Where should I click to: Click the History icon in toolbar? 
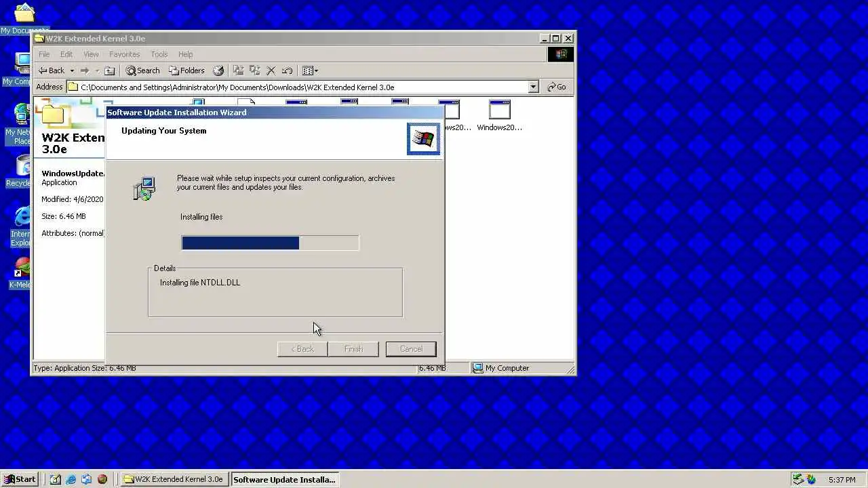tap(218, 70)
